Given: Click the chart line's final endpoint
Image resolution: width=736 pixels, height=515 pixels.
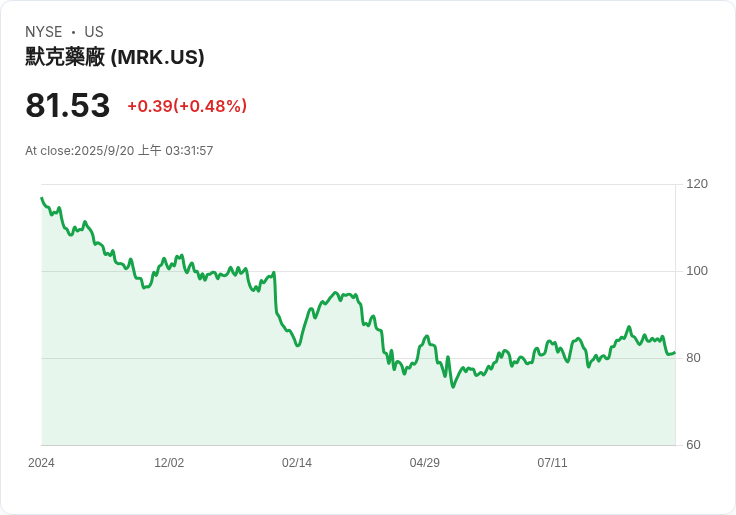Looking at the screenshot, I should click(x=675, y=352).
